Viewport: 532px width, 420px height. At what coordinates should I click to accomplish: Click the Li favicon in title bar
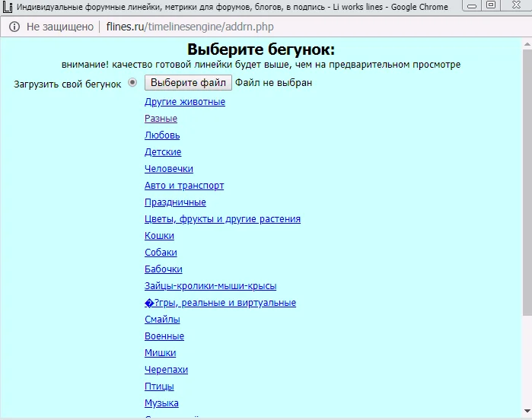click(x=8, y=7)
